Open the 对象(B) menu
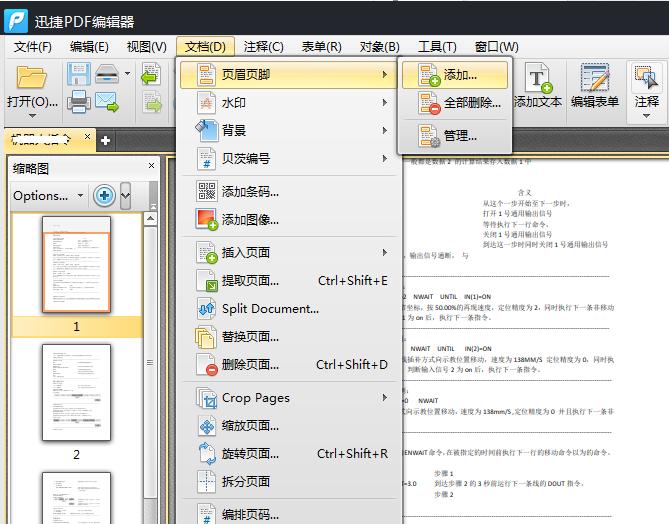Viewport: 669px width, 524px height. 379,46
